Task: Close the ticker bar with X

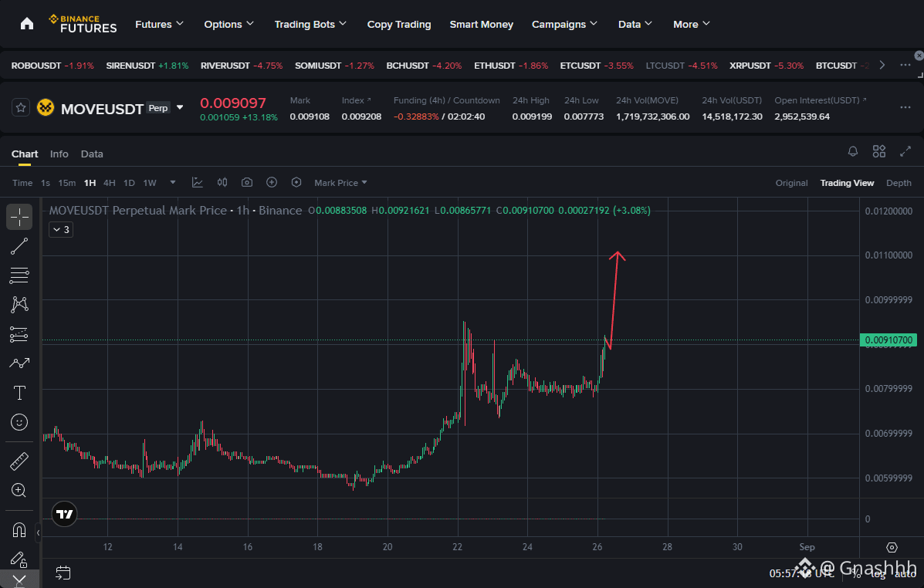Action: [919, 56]
